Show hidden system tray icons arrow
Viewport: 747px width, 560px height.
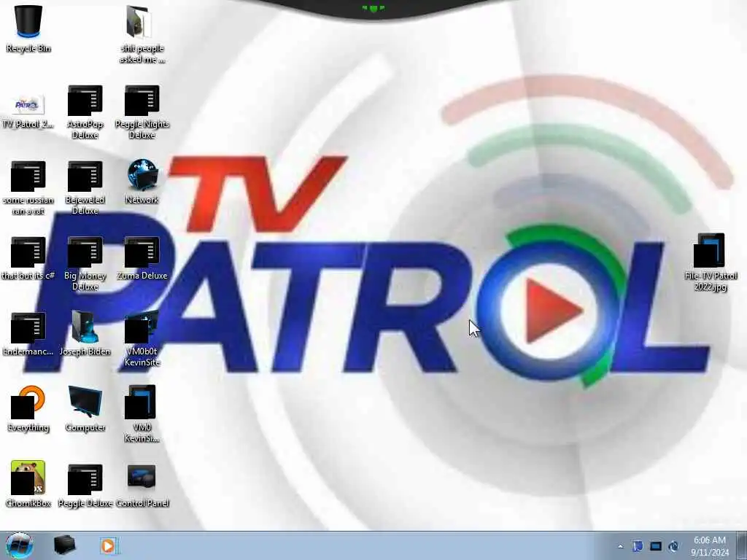click(620, 546)
